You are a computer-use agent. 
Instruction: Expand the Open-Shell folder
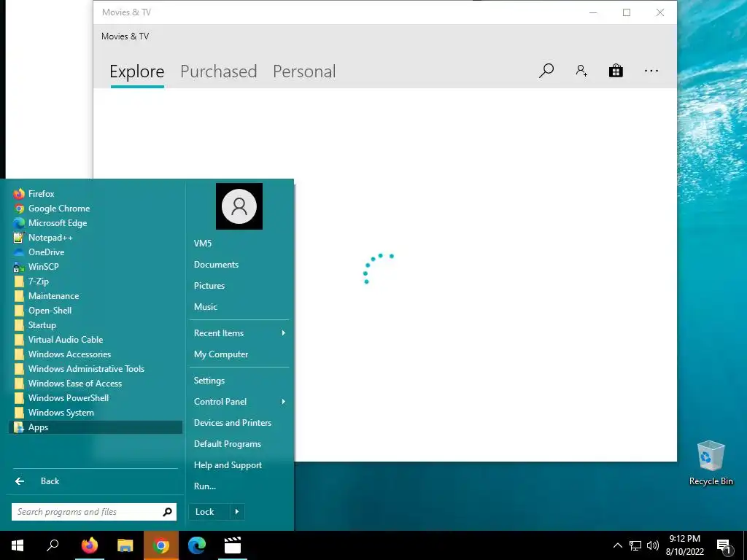(x=96, y=311)
